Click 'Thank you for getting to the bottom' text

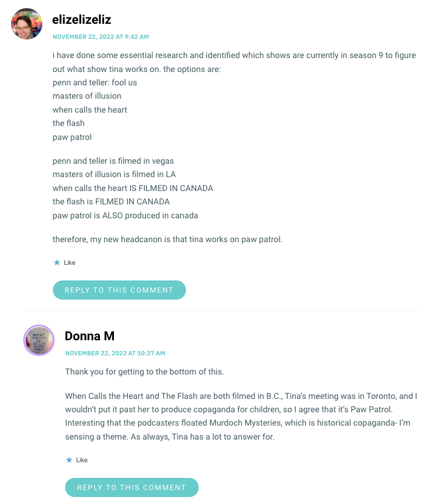[x=145, y=372]
